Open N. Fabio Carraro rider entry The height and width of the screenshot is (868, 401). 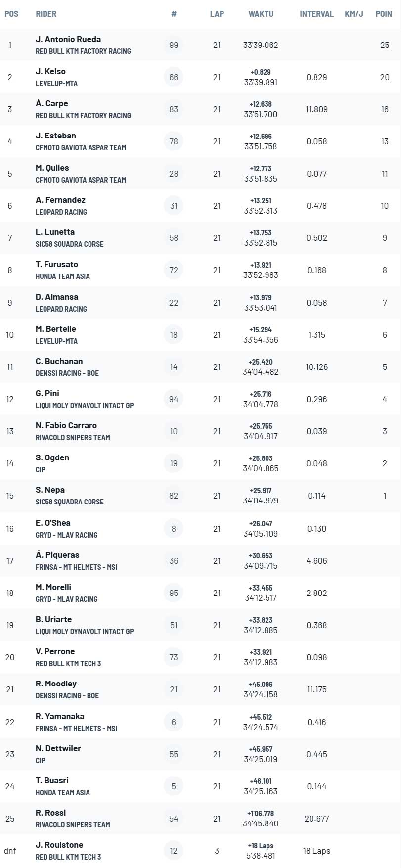click(66, 425)
